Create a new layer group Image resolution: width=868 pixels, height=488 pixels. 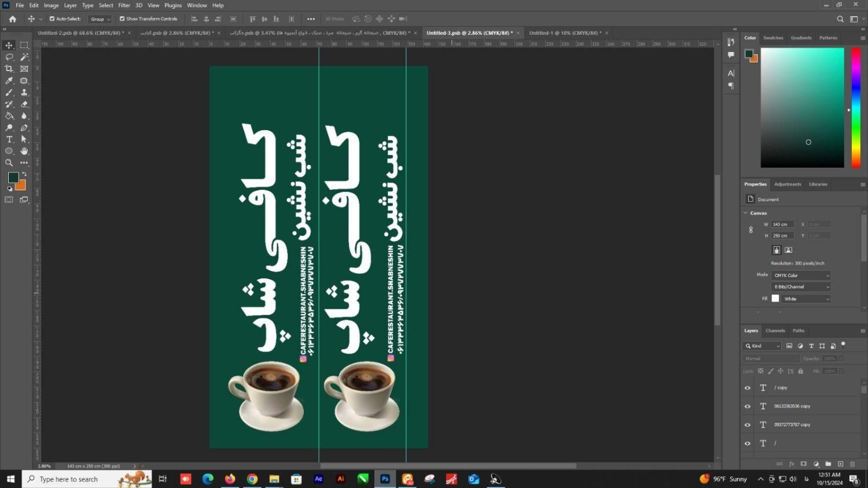click(x=828, y=464)
